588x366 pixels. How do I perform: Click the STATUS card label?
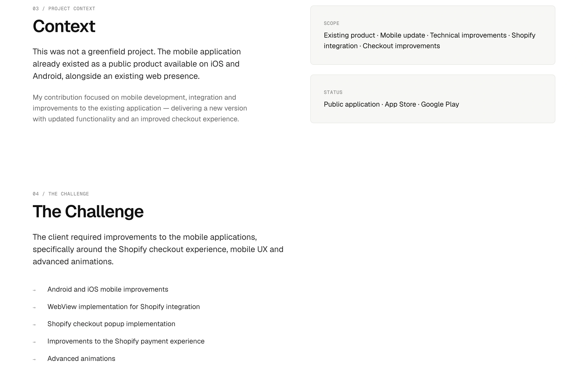click(333, 92)
